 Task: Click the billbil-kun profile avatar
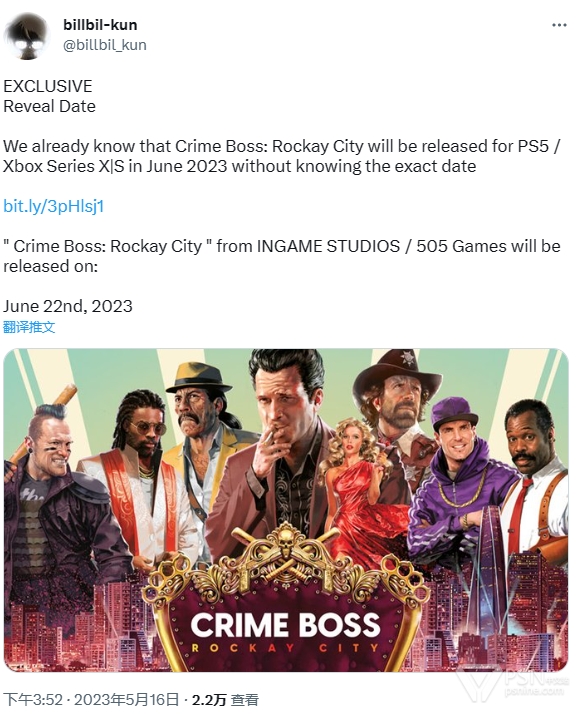click(x=25, y=36)
